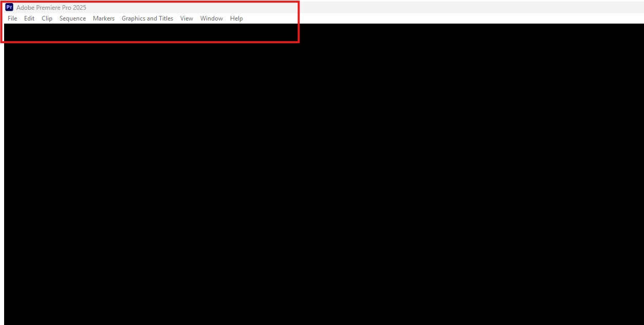
Task: Click the 'Adobe Premiere Pro 2025' title text
Action: 51,8
